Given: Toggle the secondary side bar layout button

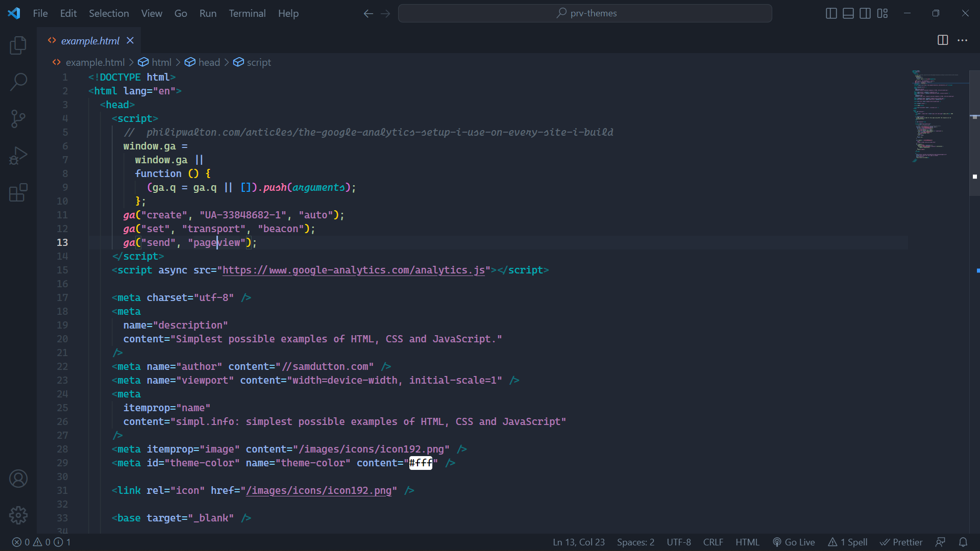Looking at the screenshot, I should click(865, 13).
